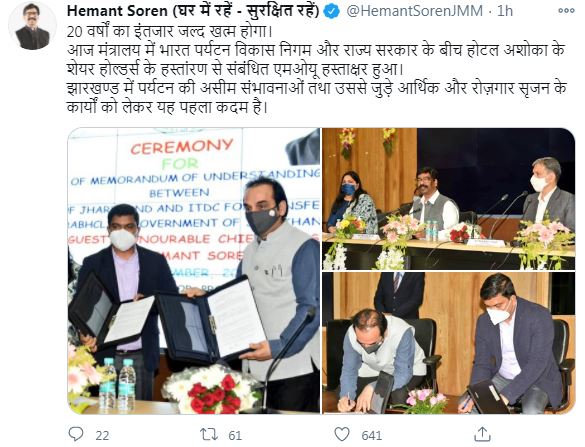The width and height of the screenshot is (585, 447).
Task: Like the tweet with the heart icon
Action: tap(342, 435)
